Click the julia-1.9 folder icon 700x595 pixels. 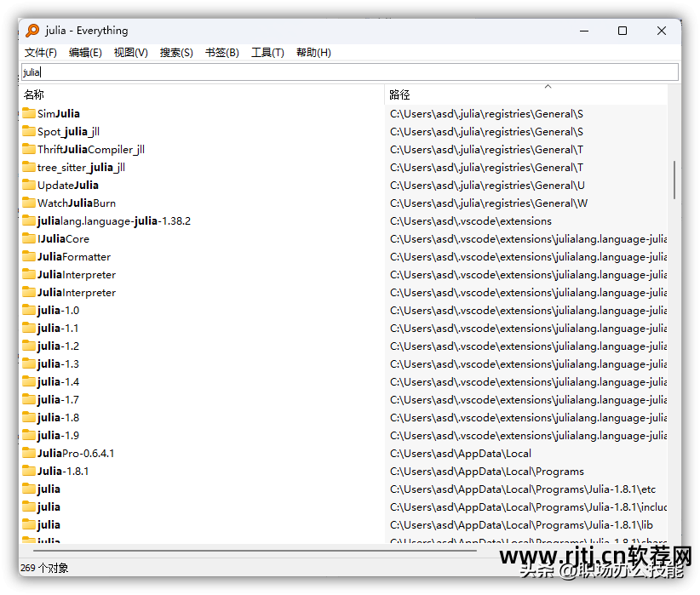point(29,434)
